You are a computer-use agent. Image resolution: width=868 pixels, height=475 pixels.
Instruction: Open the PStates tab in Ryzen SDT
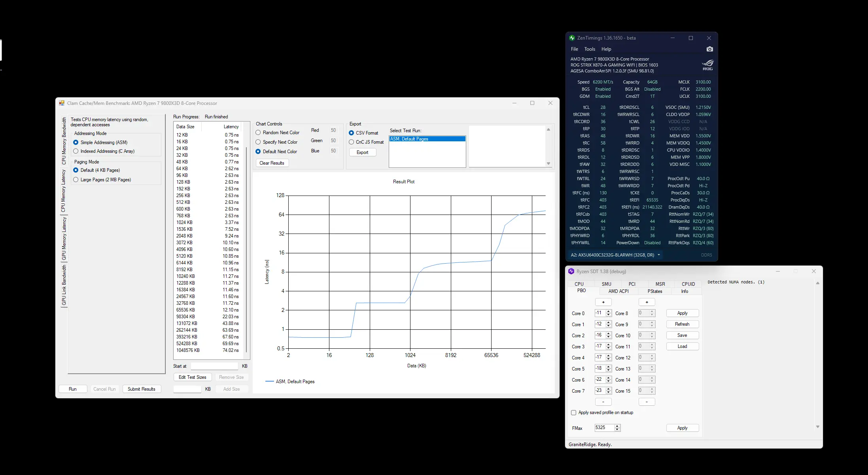[x=654, y=291]
